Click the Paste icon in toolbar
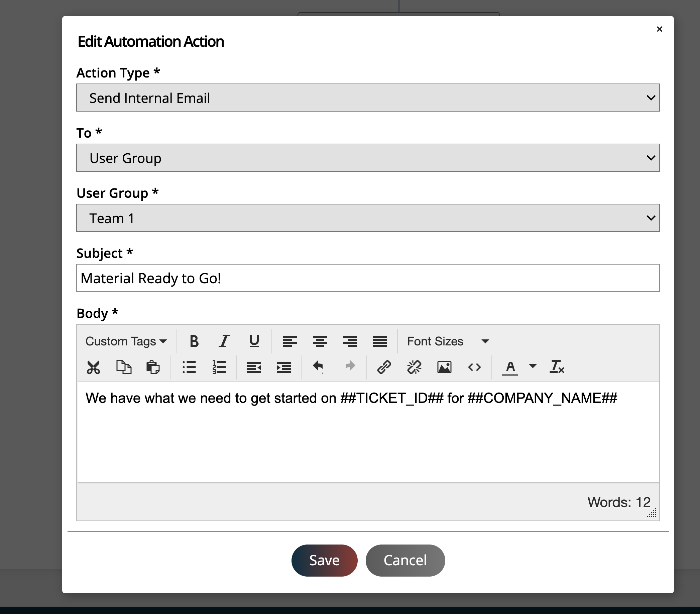This screenshot has width=700, height=614. (x=153, y=367)
